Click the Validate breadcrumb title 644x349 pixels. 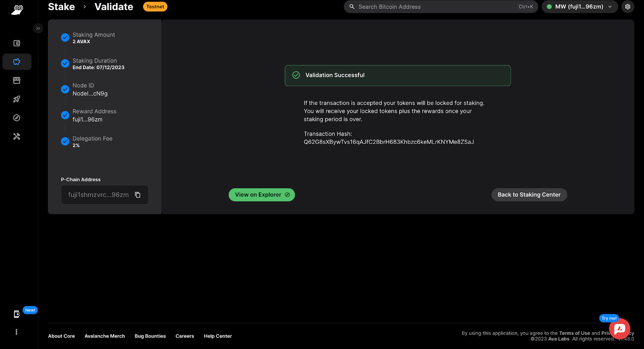click(x=114, y=7)
